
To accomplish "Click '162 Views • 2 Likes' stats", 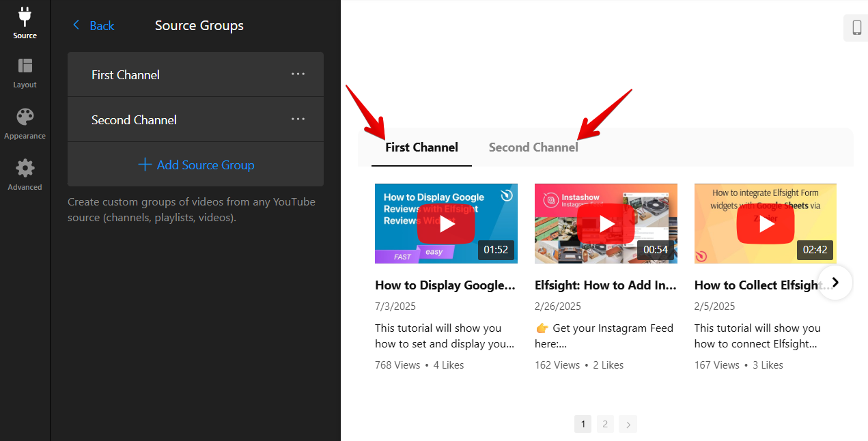I will [x=579, y=365].
